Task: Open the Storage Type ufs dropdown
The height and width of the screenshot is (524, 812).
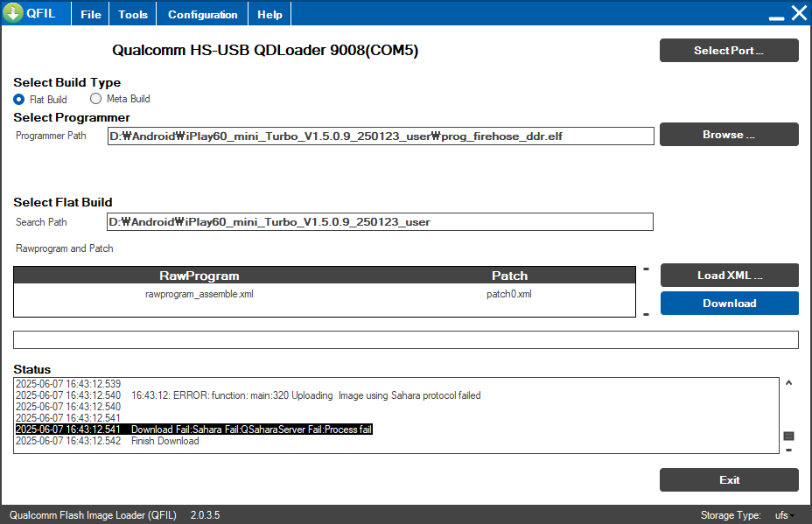Action: click(x=783, y=515)
